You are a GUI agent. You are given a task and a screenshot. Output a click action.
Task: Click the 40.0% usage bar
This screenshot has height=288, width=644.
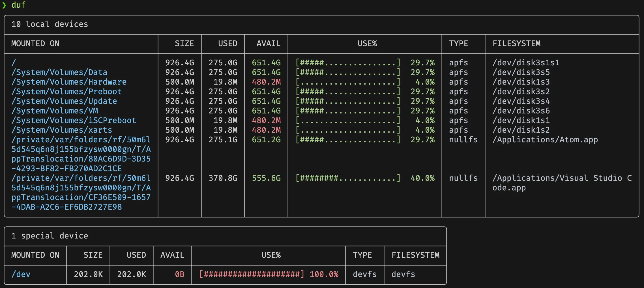(x=348, y=178)
